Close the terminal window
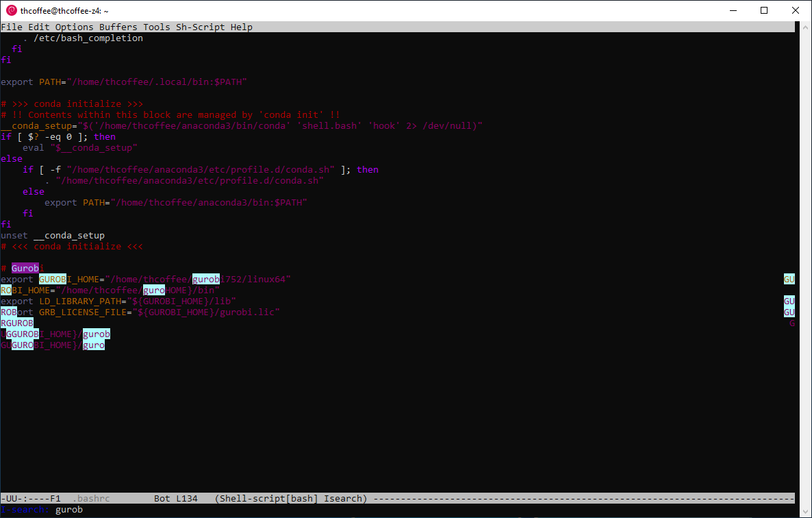The image size is (812, 518). 796,10
